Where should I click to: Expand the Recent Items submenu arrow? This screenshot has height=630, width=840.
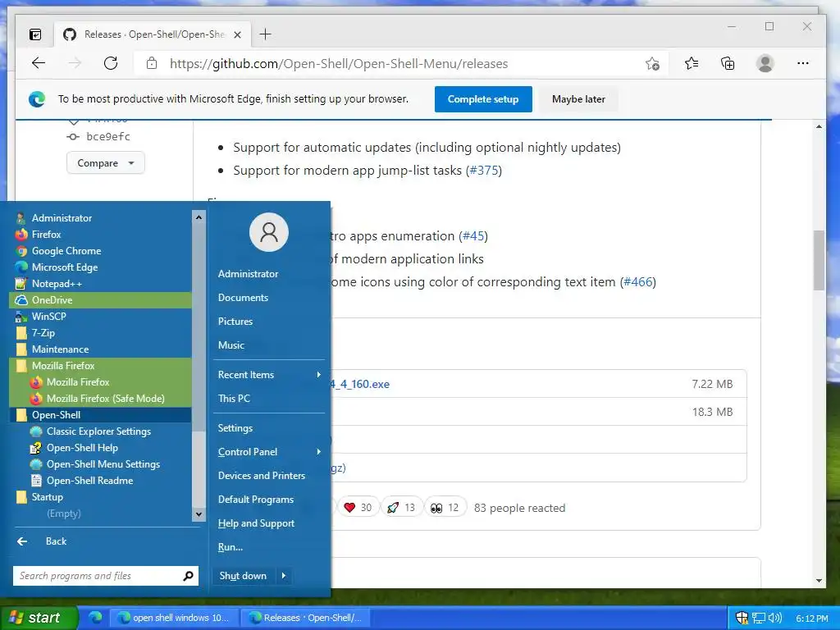[x=319, y=374]
